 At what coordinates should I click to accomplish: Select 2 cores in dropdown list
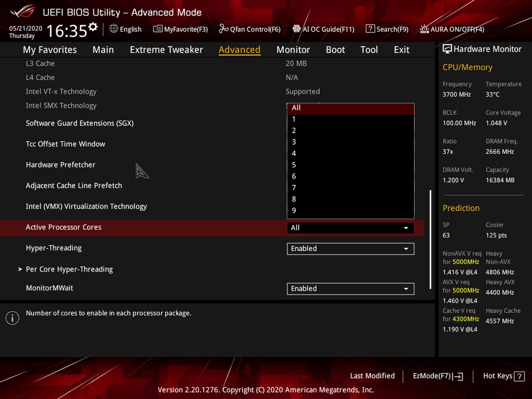pos(351,130)
